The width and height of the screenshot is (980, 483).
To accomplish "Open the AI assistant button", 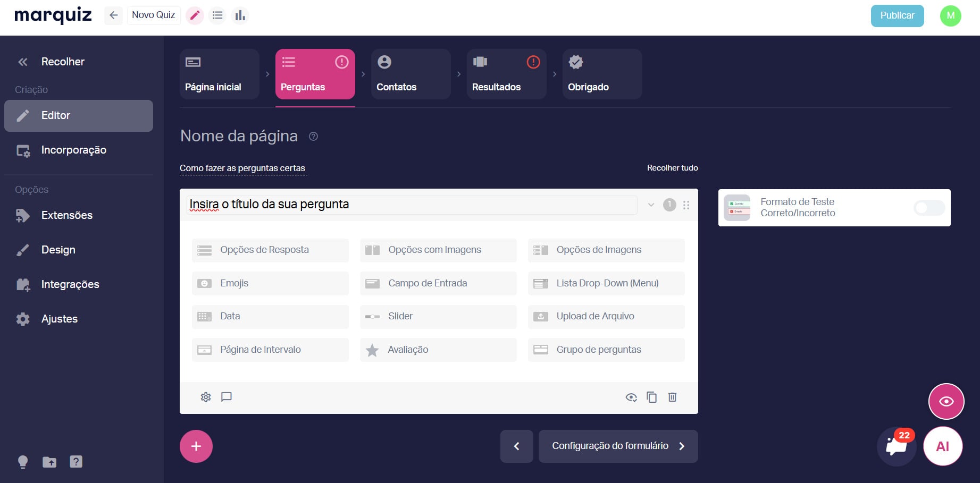I will (943, 446).
